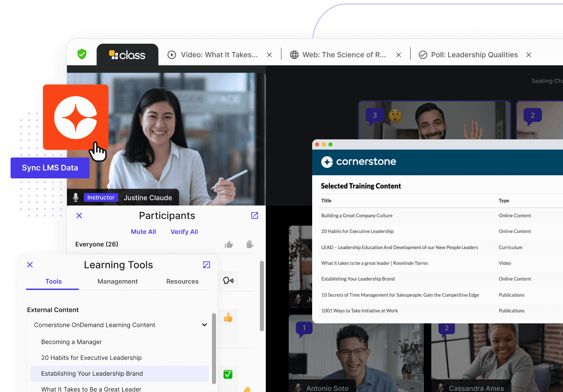Click the green security shield icon

coord(82,54)
